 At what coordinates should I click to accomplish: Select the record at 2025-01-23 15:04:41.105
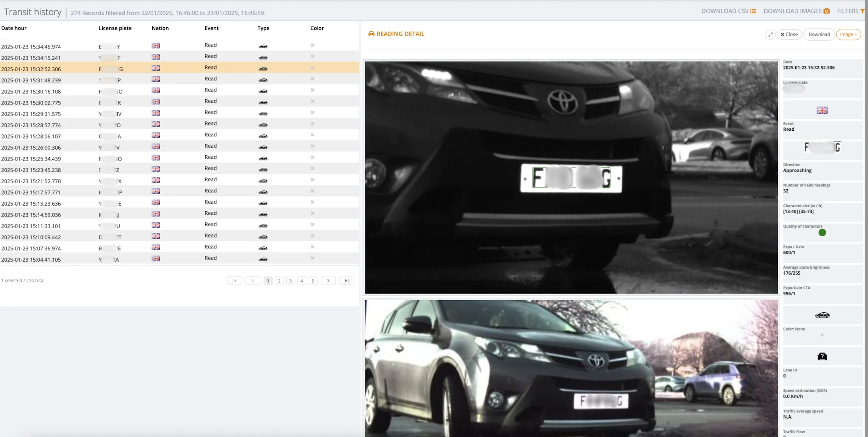point(180,259)
